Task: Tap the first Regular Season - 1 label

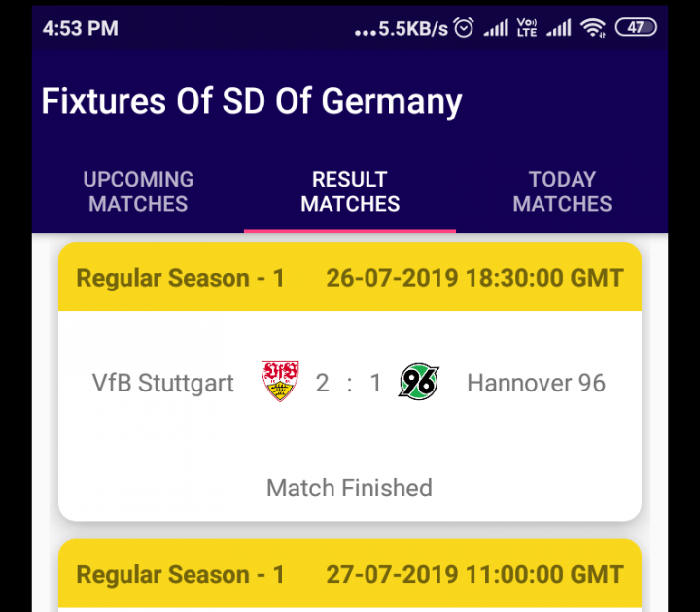Action: (181, 278)
